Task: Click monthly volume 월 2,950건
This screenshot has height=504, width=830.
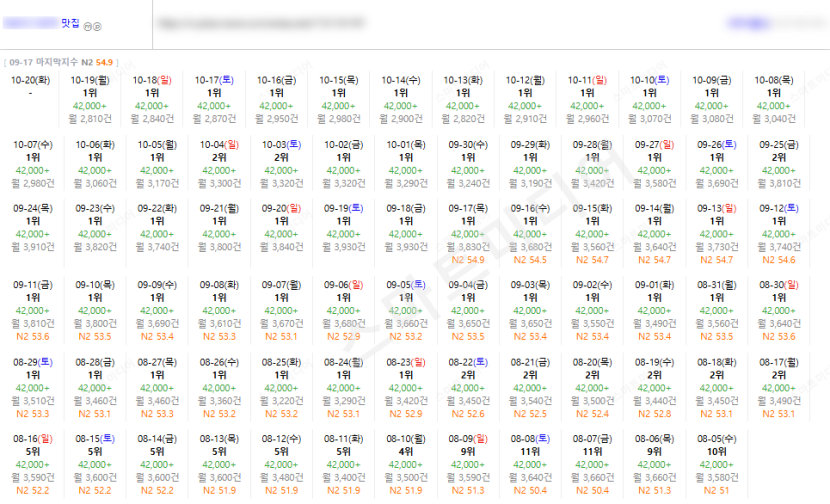Action: point(276,119)
